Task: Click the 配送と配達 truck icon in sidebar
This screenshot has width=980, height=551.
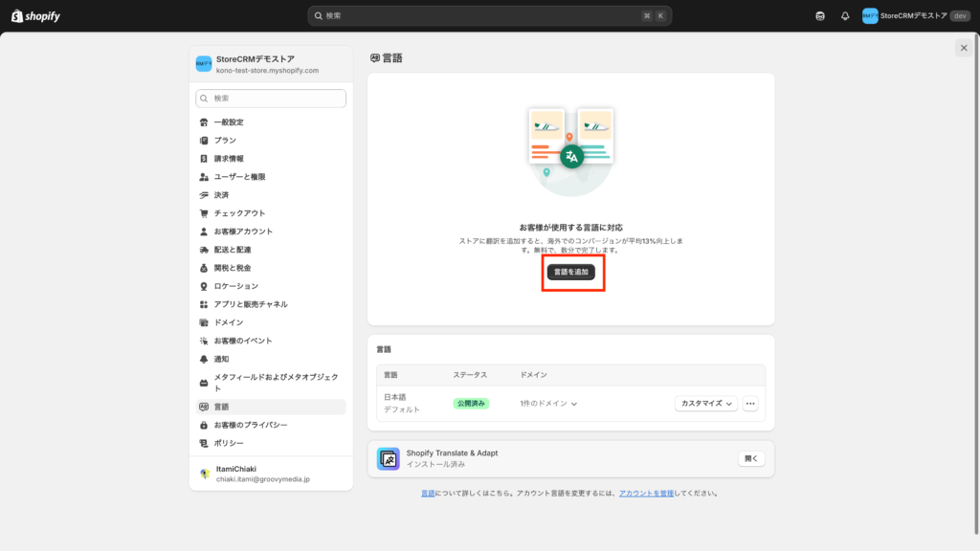Action: 204,250
